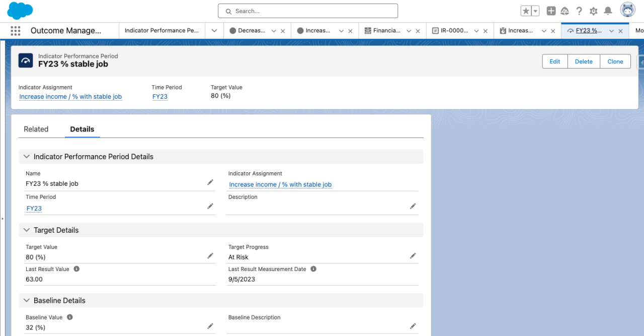
Task: Open the IR-0000... tab actions chevron
Action: (476, 31)
